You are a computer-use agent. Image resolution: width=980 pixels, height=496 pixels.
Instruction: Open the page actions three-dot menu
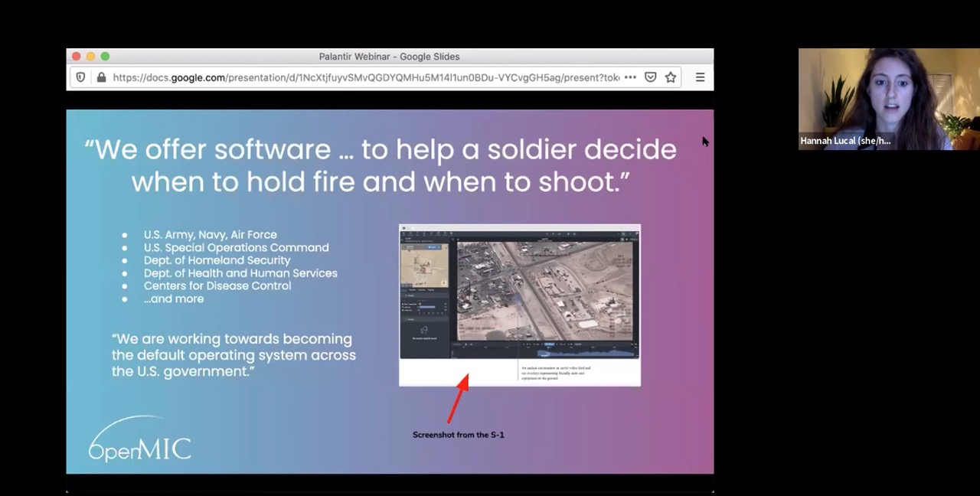[x=630, y=77]
